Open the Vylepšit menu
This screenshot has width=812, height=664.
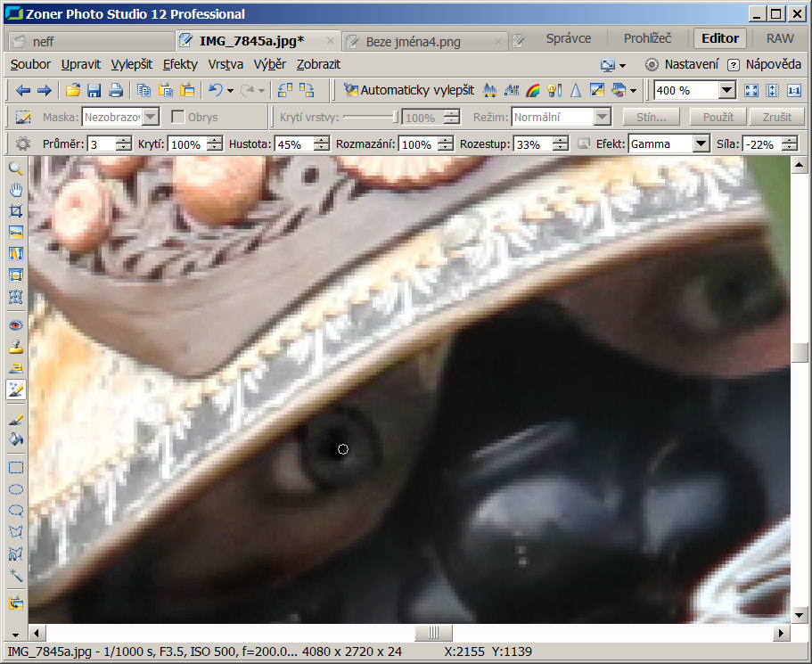131,64
